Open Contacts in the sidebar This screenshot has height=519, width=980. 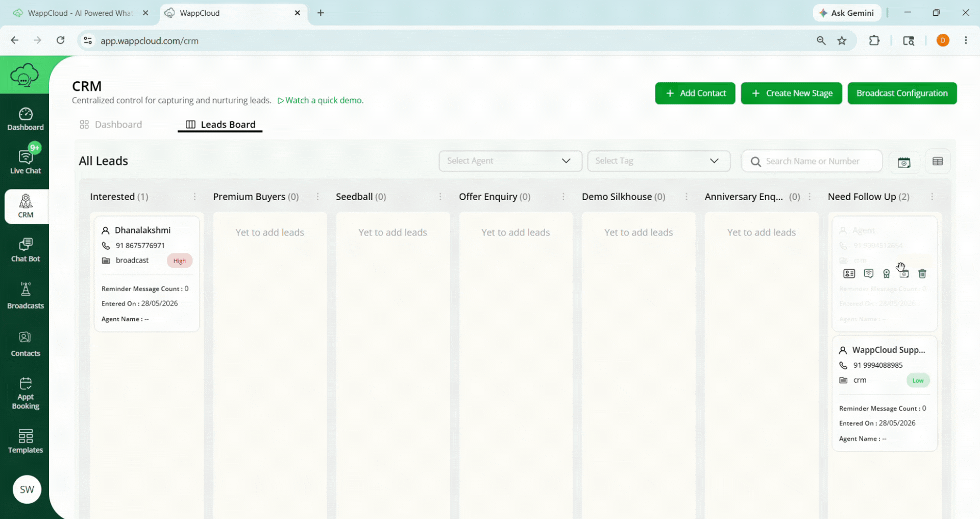[25, 344]
